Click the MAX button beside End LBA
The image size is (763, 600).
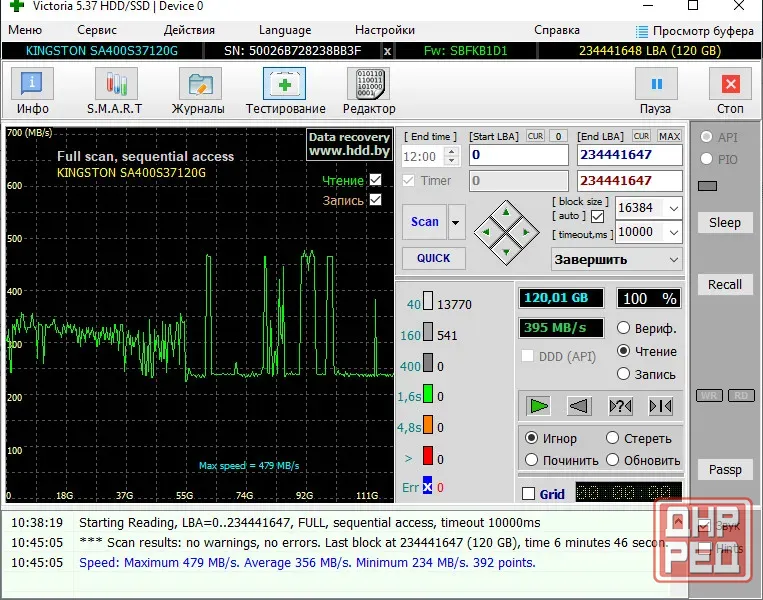click(669, 136)
